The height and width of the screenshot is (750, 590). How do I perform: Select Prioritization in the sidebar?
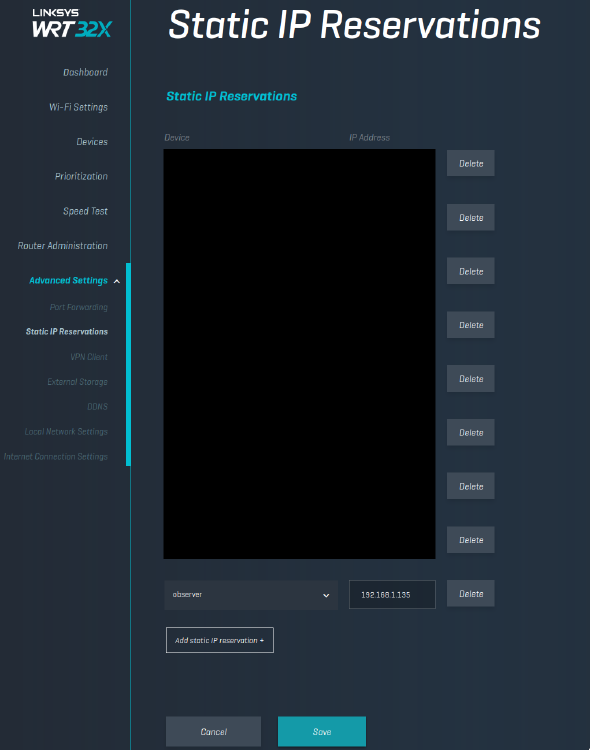[81, 176]
